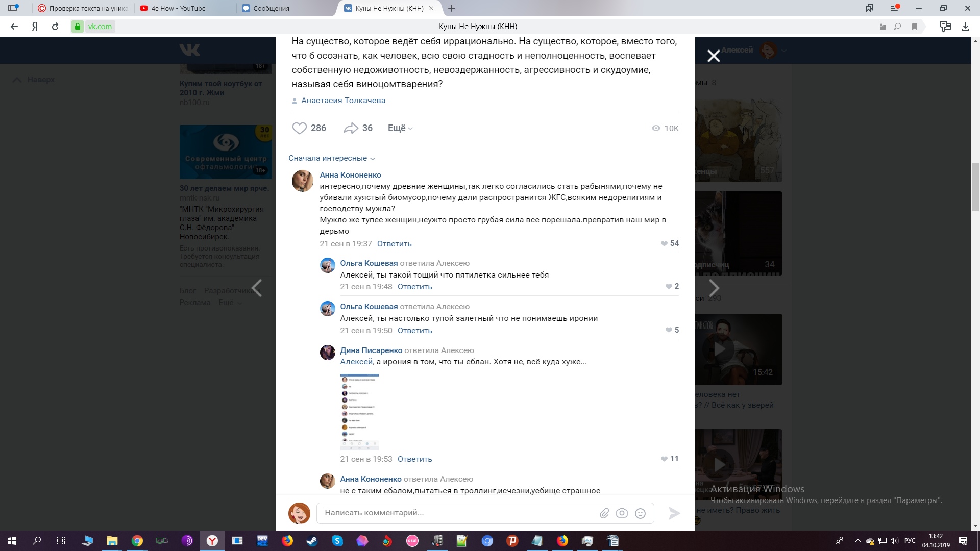Toggle like on Дина Писаренко's comment with 11
The height and width of the screenshot is (551, 980).
[x=664, y=459]
